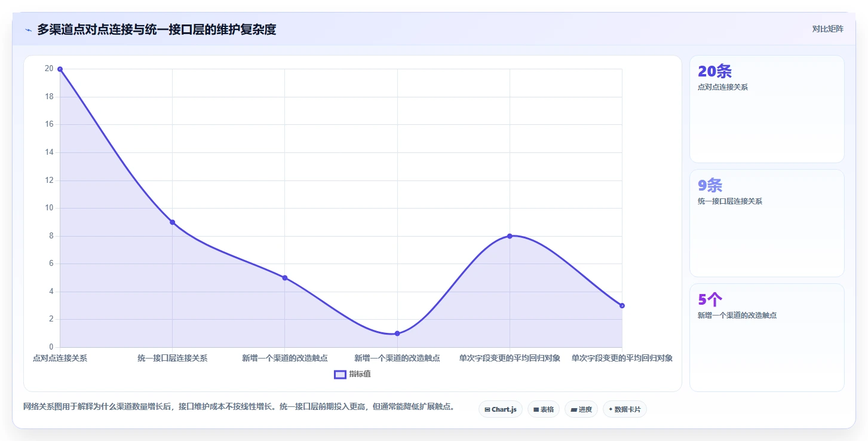Click the 9条 card value
Viewport: 868px width, 441px height.
pos(710,186)
